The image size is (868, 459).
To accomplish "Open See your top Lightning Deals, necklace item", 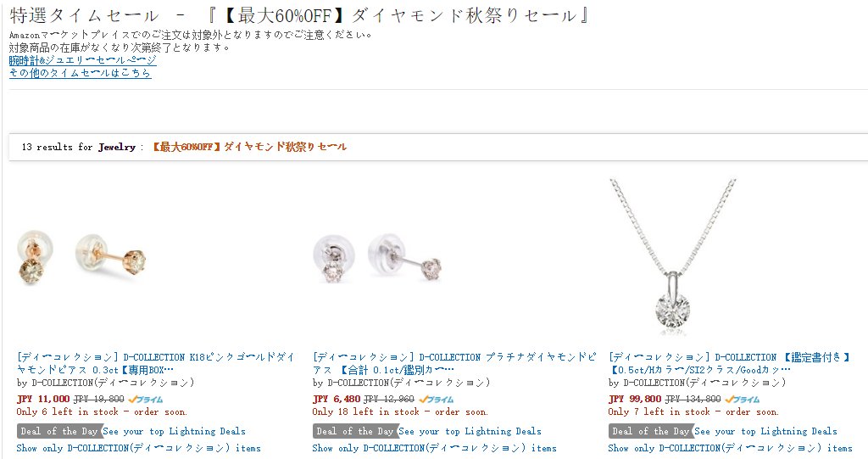I will click(x=766, y=431).
